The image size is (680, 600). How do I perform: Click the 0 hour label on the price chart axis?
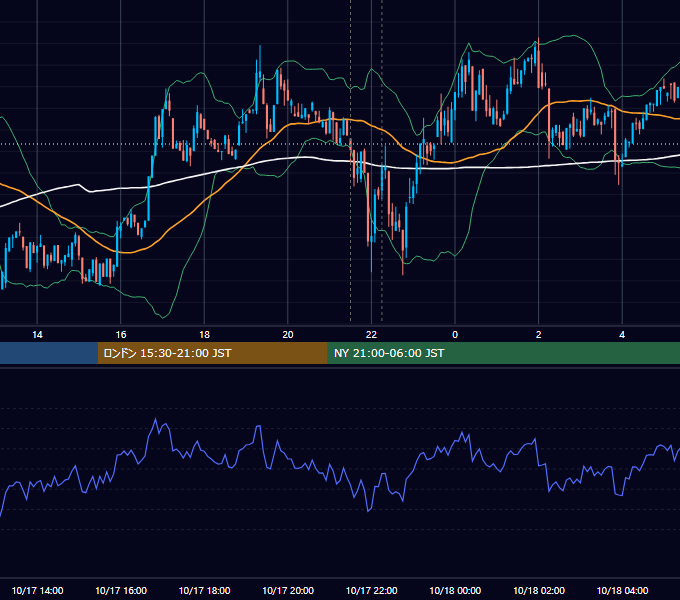click(x=455, y=335)
